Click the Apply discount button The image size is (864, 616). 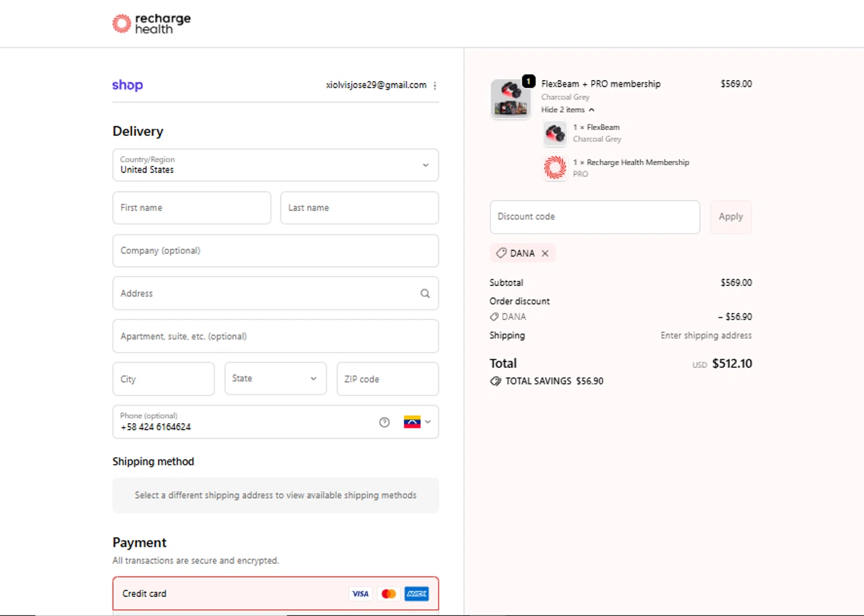731,217
